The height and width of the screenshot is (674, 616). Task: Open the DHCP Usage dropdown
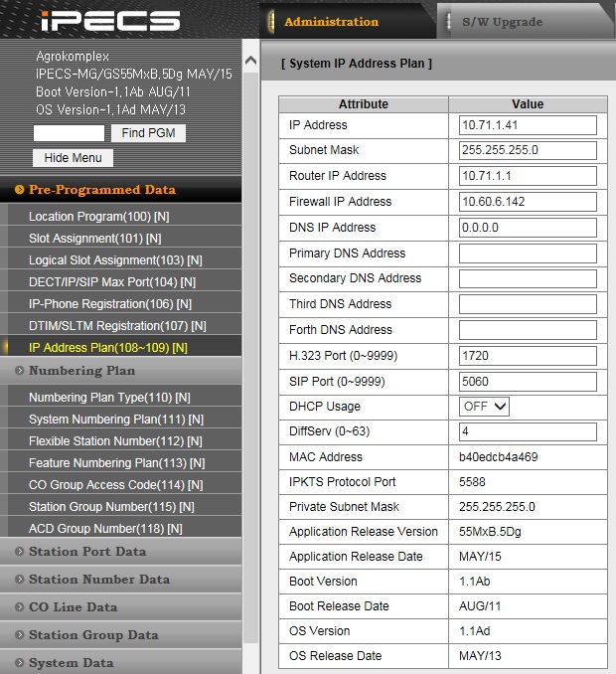click(x=485, y=407)
